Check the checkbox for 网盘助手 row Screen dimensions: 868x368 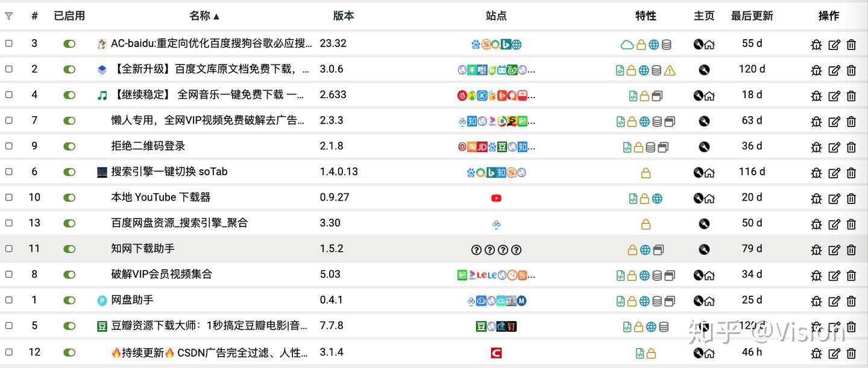click(x=9, y=299)
